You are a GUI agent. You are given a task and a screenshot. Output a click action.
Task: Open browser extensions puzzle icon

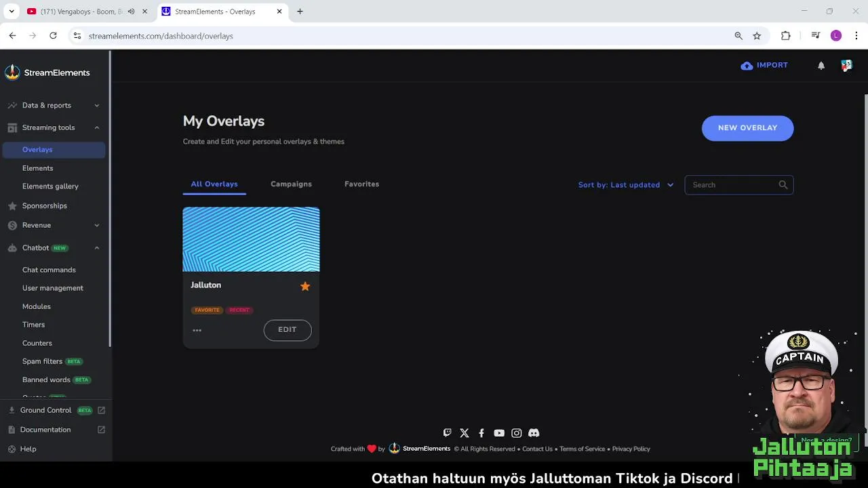click(x=786, y=36)
